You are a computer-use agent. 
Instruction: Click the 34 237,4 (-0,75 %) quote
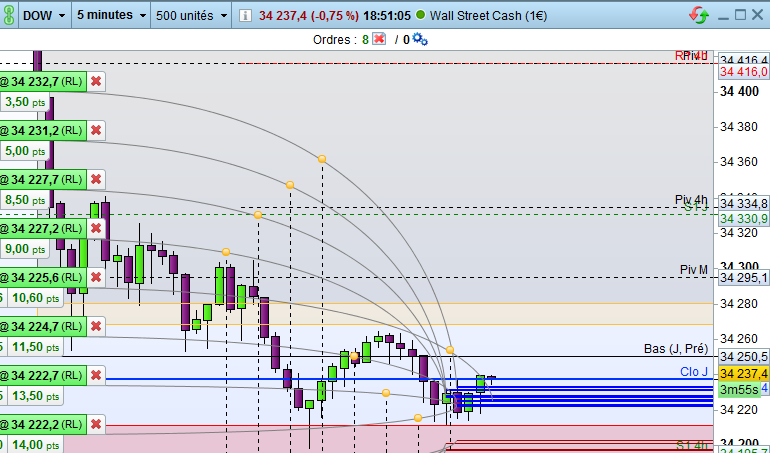309,16
